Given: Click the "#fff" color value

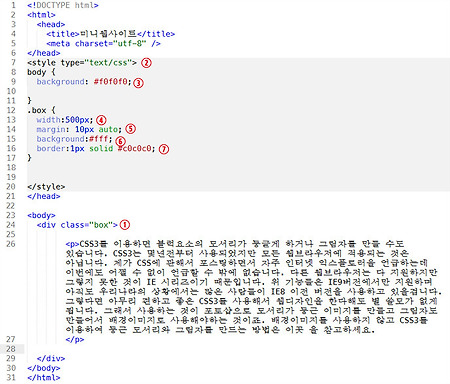Looking at the screenshot, I should (98, 139).
